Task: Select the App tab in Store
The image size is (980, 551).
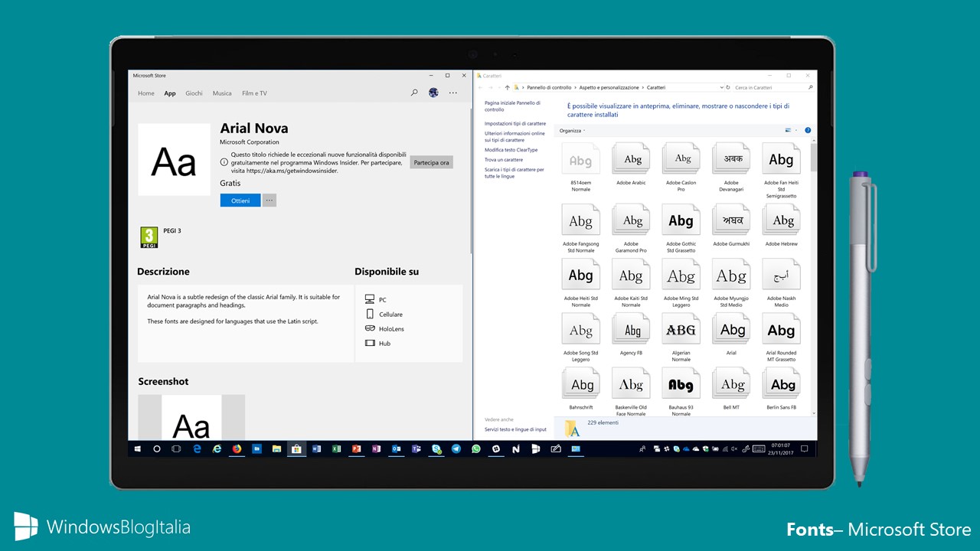Action: (x=170, y=93)
